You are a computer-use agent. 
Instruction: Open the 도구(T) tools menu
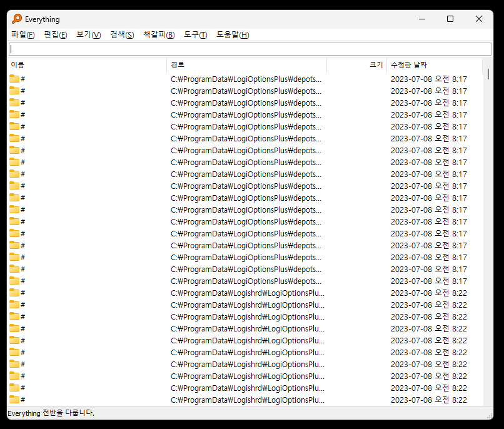coord(196,34)
